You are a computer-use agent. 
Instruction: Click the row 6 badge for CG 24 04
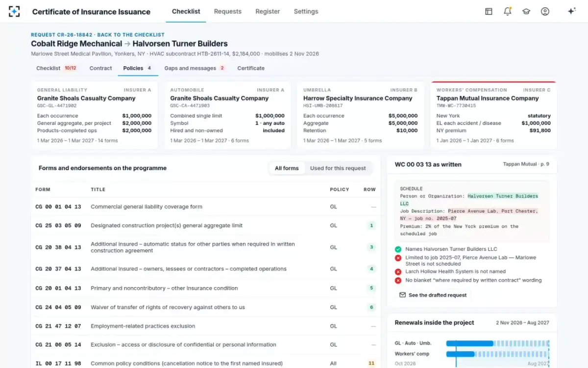pos(371,307)
